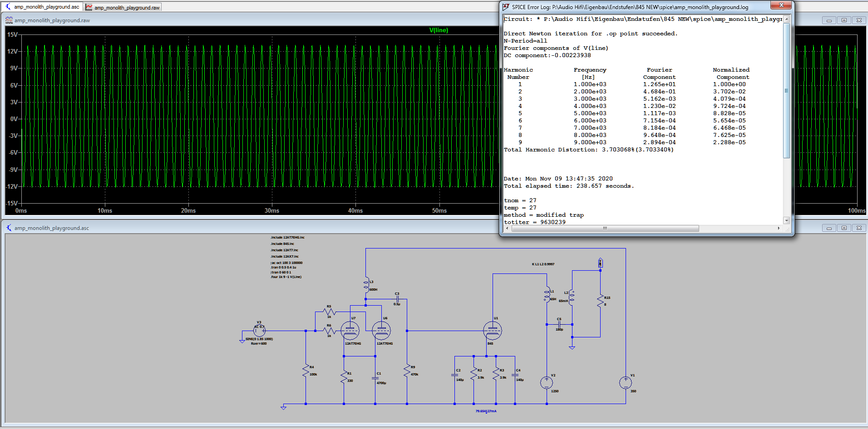The image size is (868, 429).
Task: Click the Line output net label flag
Action: [600, 263]
